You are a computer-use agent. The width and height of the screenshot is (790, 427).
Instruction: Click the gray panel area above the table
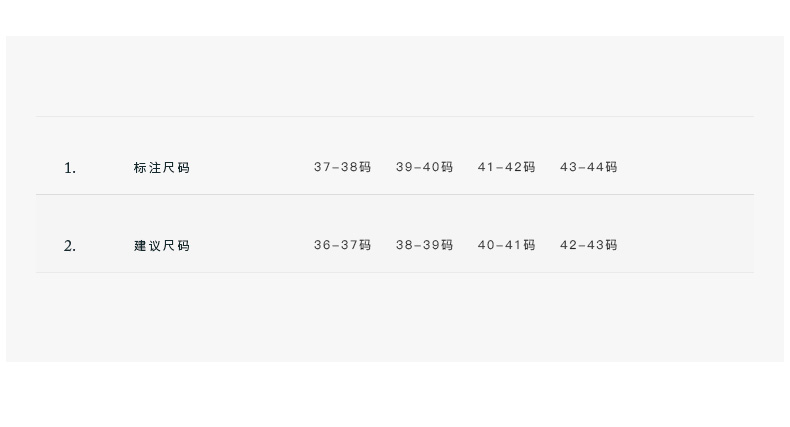point(395,76)
